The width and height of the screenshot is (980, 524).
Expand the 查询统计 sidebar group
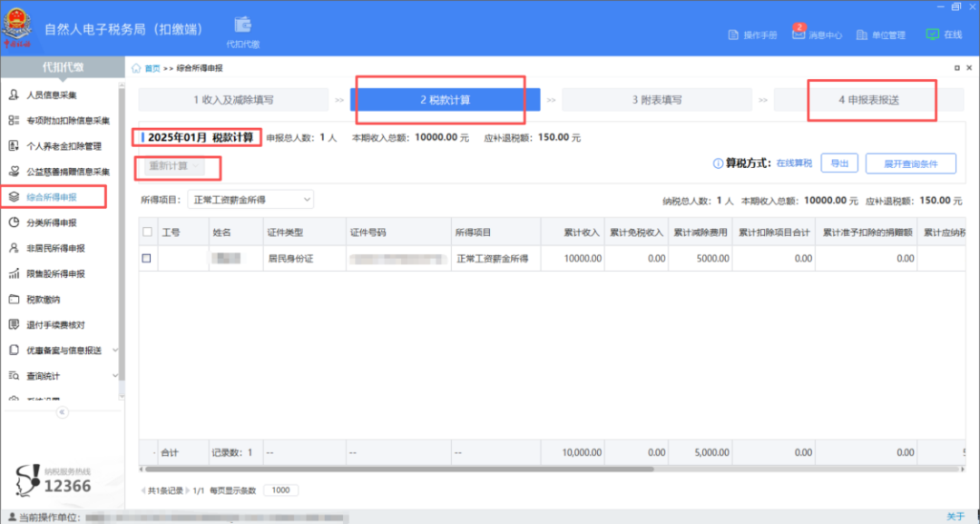click(62, 375)
